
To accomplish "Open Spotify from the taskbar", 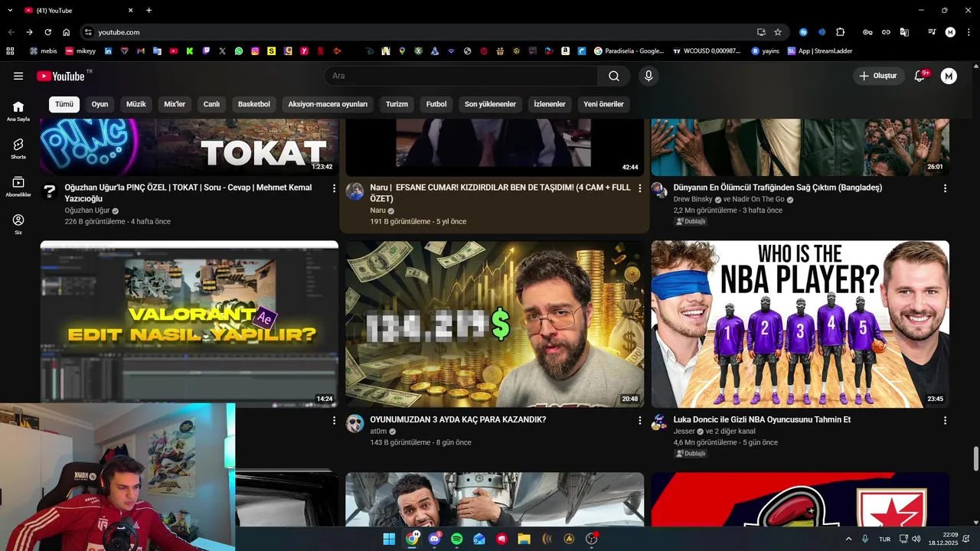I will (x=457, y=539).
